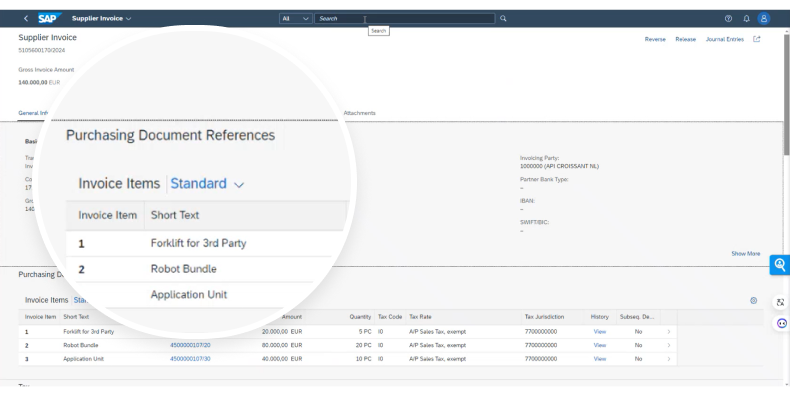Click the Reverse button
This screenshot has width=790, height=396.
(655, 39)
